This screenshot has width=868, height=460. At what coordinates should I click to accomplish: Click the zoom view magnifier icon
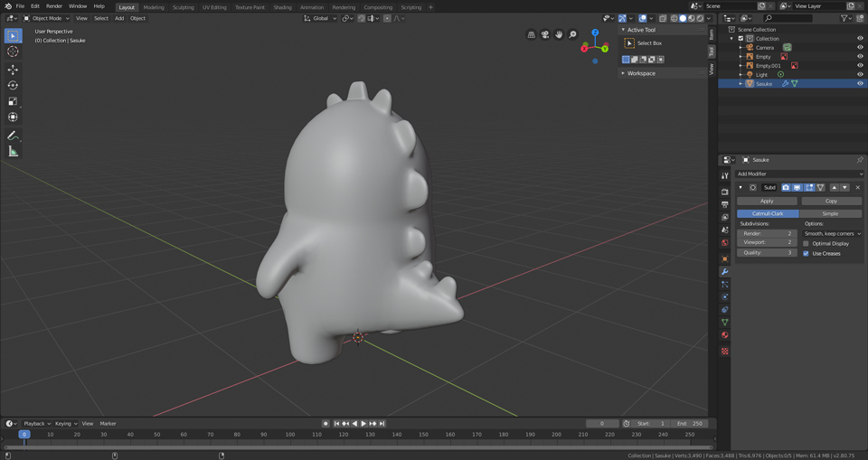click(573, 35)
